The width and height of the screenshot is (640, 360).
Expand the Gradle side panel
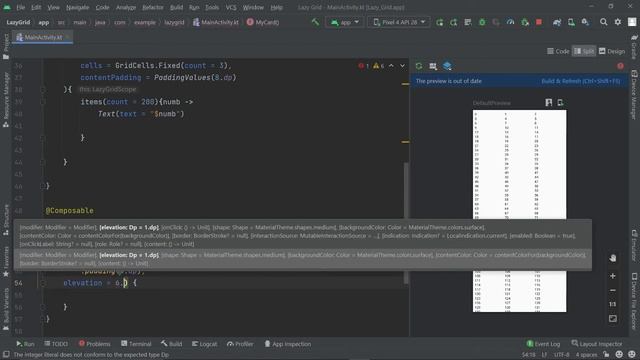634,46
